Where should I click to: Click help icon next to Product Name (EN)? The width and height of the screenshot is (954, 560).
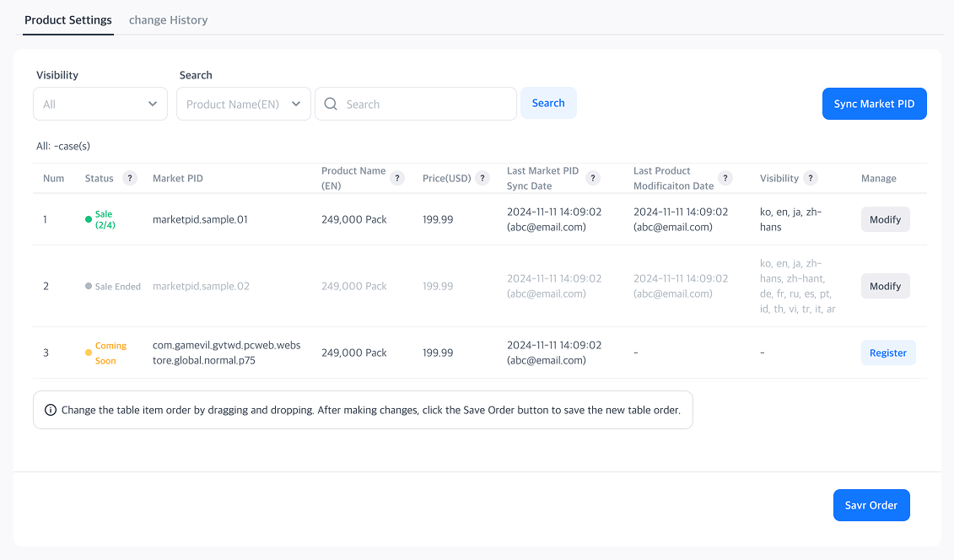pyautogui.click(x=397, y=178)
